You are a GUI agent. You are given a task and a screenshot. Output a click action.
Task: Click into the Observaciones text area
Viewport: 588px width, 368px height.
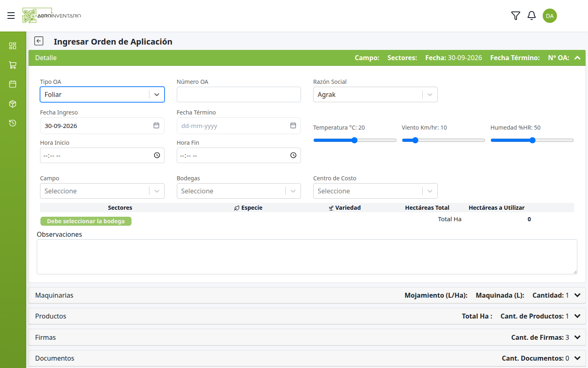pos(307,257)
